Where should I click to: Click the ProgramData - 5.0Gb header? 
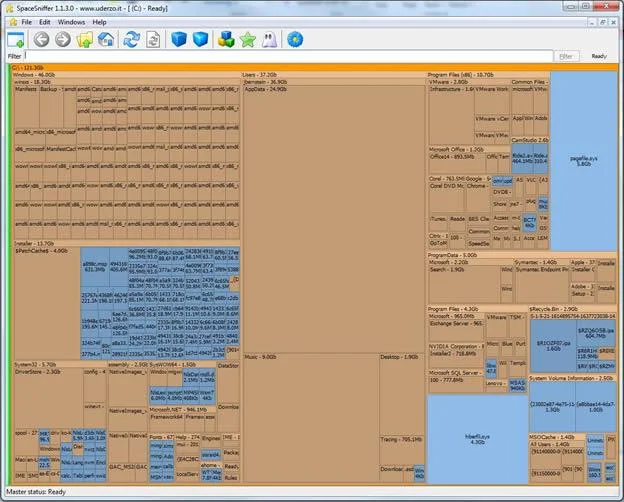click(x=522, y=255)
